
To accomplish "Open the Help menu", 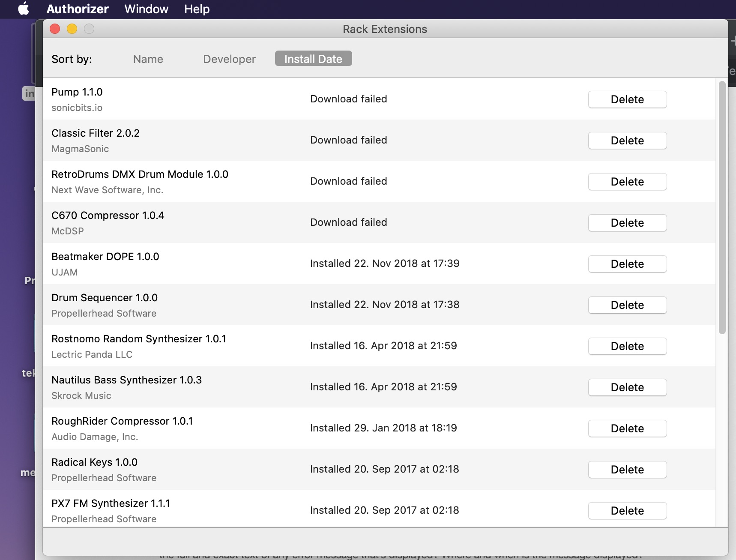I will pos(197,9).
